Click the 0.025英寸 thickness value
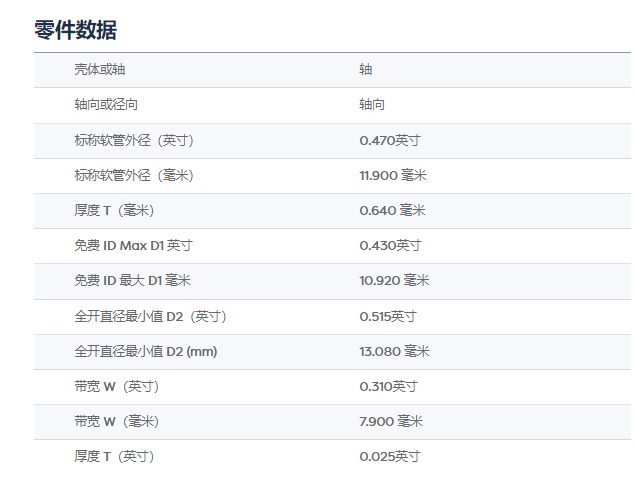The image size is (637, 479). (x=390, y=456)
